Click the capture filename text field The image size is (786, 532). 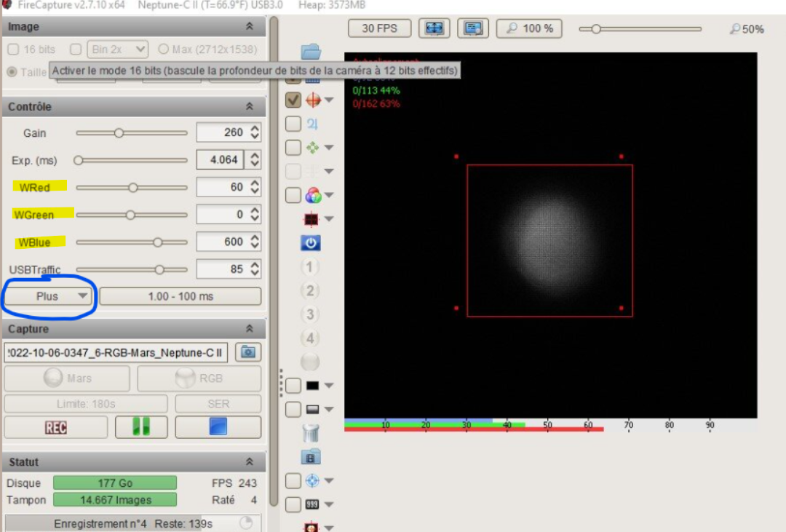click(x=116, y=352)
